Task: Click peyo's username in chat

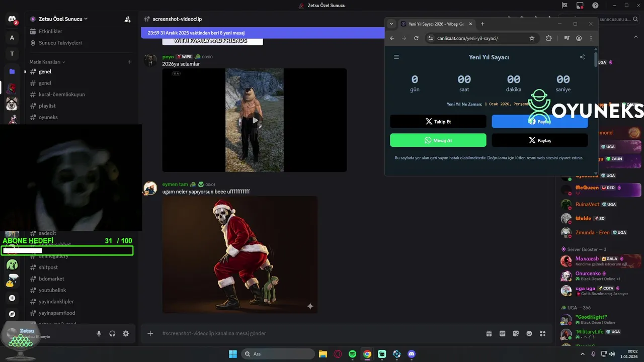Action: (x=168, y=57)
